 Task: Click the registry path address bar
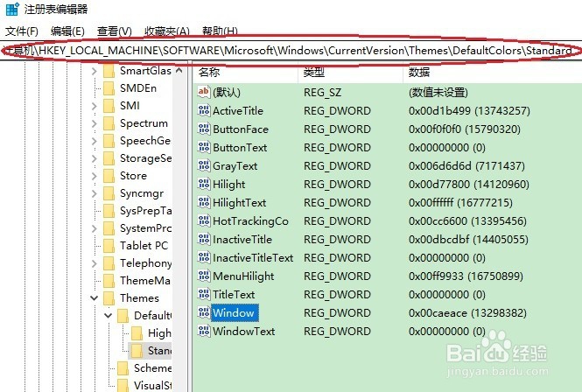tap(291, 51)
